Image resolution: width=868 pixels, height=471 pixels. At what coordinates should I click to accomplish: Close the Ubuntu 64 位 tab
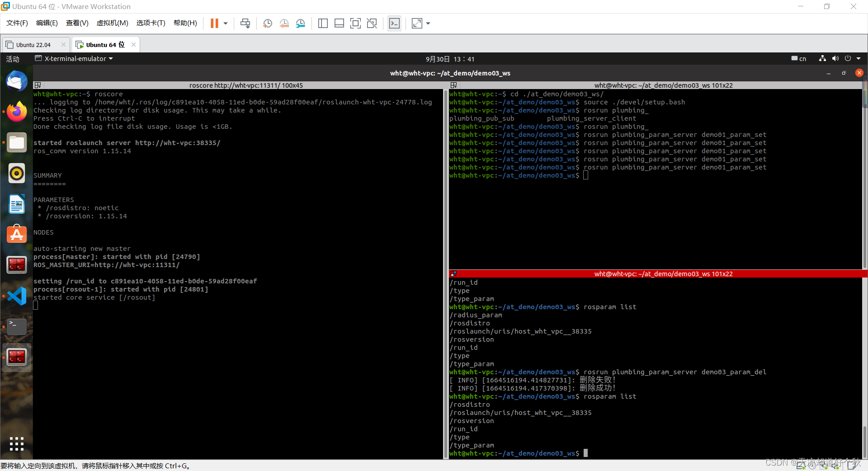133,44
